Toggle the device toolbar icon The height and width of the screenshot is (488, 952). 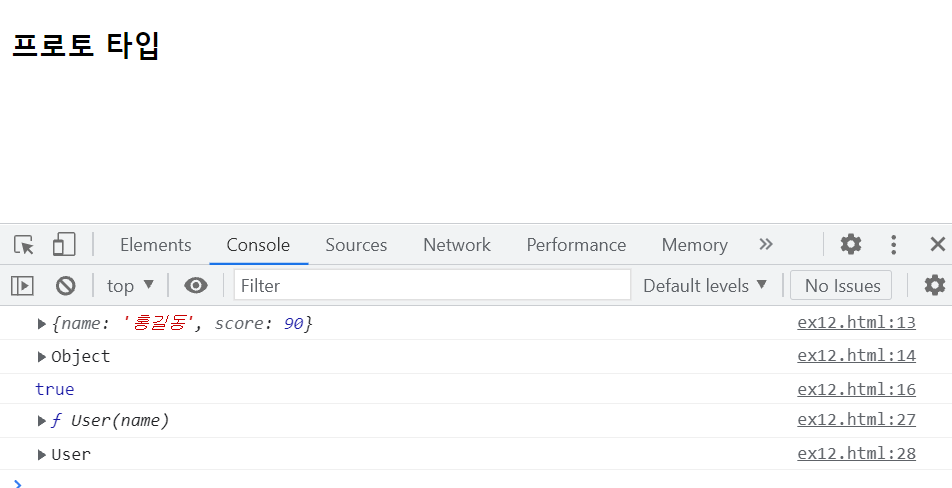click(x=64, y=245)
